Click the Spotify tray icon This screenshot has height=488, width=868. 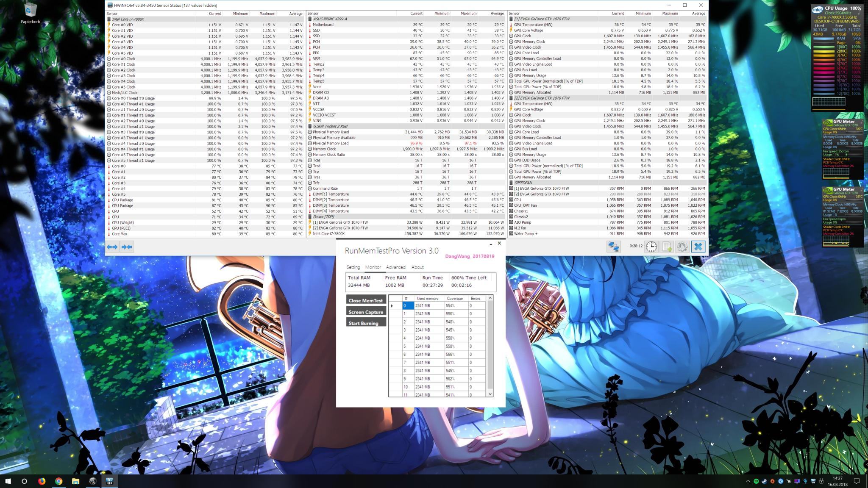point(756,481)
